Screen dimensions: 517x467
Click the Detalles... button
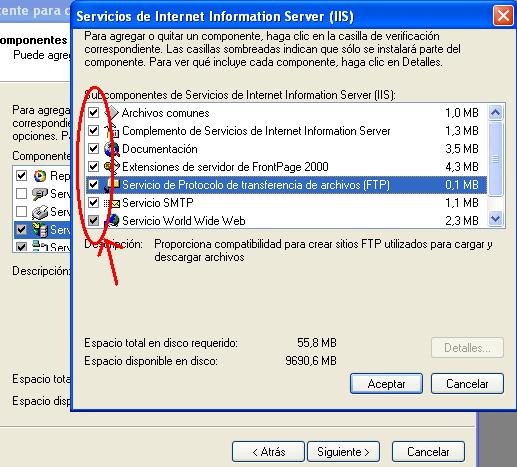[x=467, y=348]
